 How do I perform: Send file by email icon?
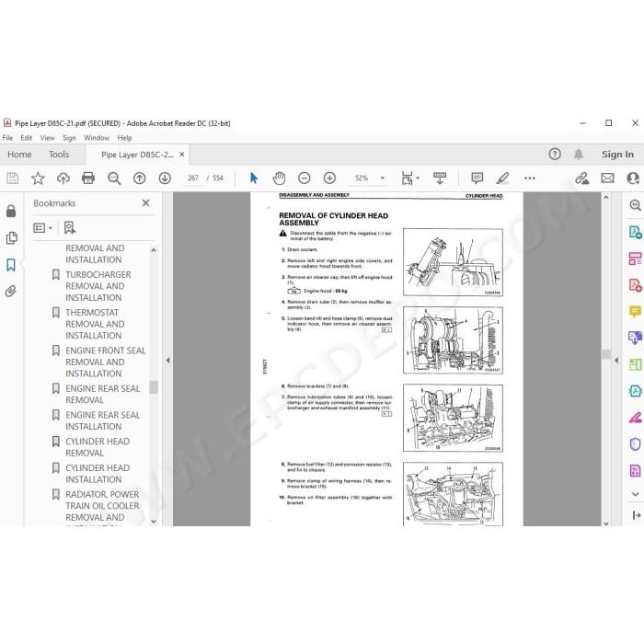tap(607, 178)
